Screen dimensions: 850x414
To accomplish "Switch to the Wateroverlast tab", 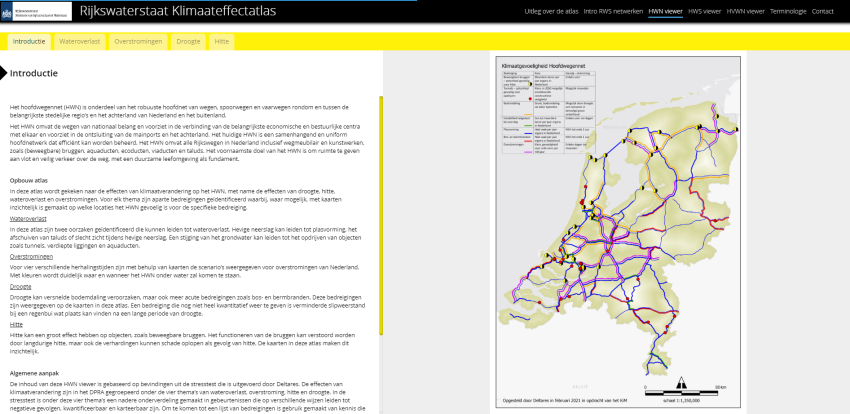I will coord(80,42).
